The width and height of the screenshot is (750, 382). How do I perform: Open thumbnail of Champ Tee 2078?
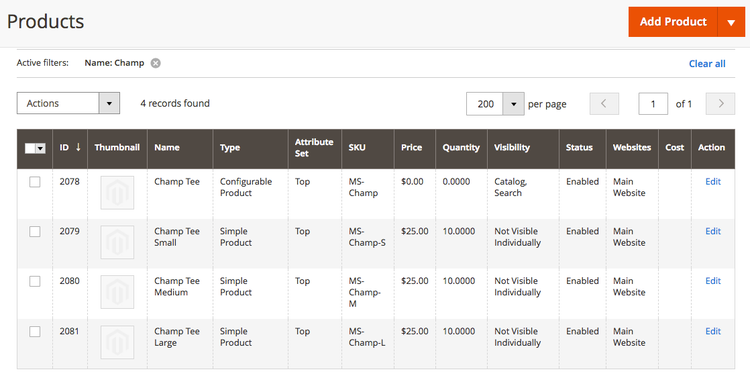(117, 193)
